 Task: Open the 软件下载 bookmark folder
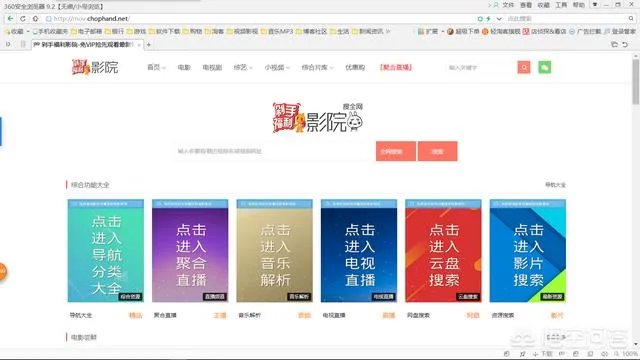pyautogui.click(x=164, y=31)
